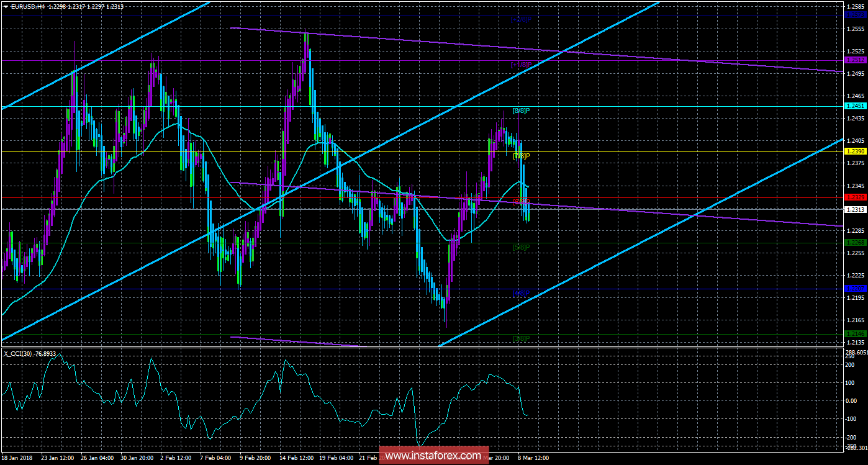
Task: Select the [+1/8]P Murray level label
Action: tap(521, 65)
